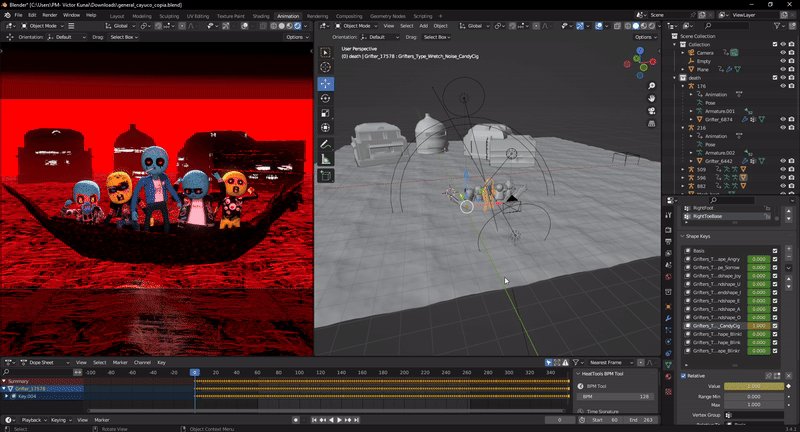Open the Render properties tab
800x432 pixels.
(668, 230)
